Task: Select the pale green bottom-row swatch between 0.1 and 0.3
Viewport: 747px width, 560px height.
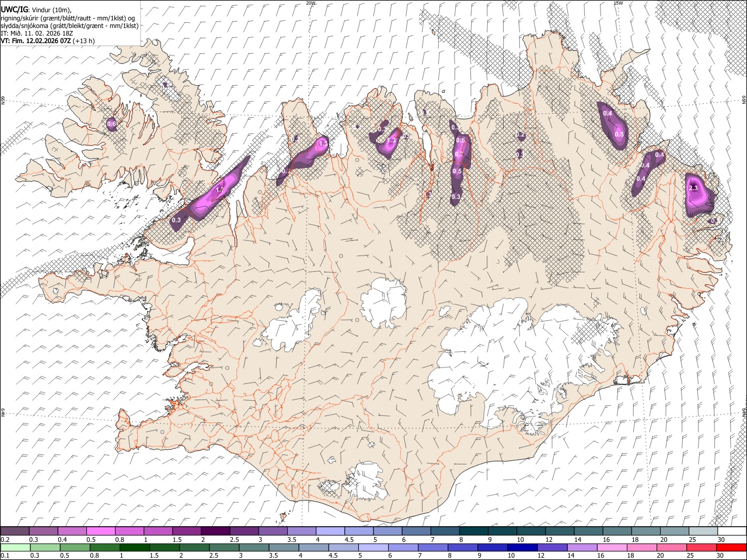Action: pos(15,547)
